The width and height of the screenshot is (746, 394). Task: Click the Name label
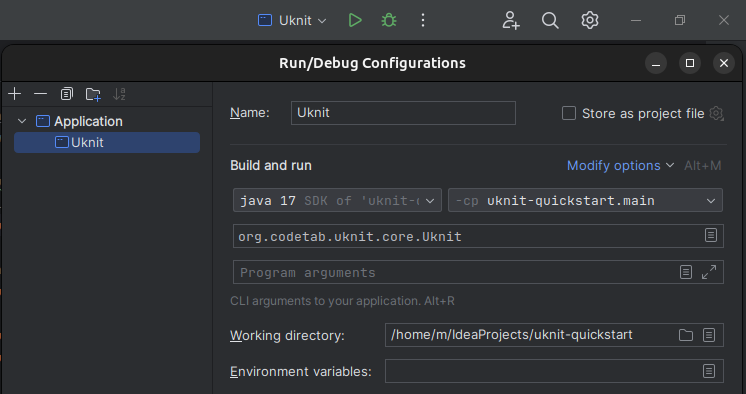pos(250,113)
